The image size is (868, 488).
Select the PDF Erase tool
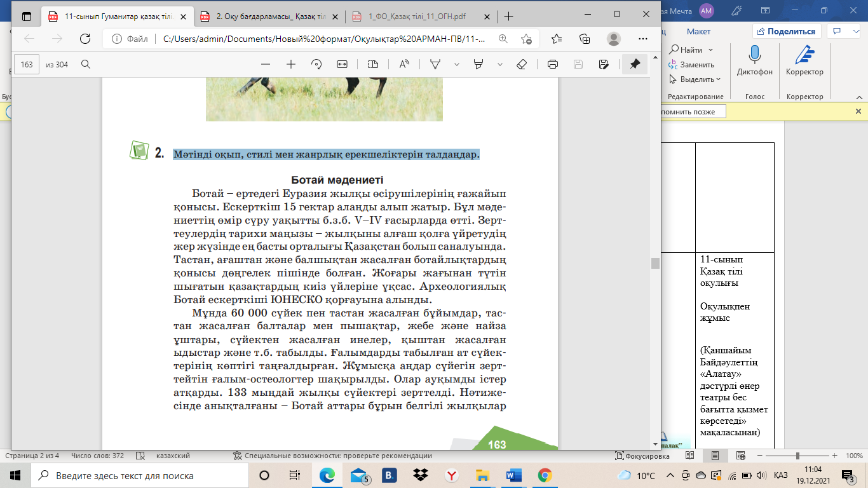point(522,64)
